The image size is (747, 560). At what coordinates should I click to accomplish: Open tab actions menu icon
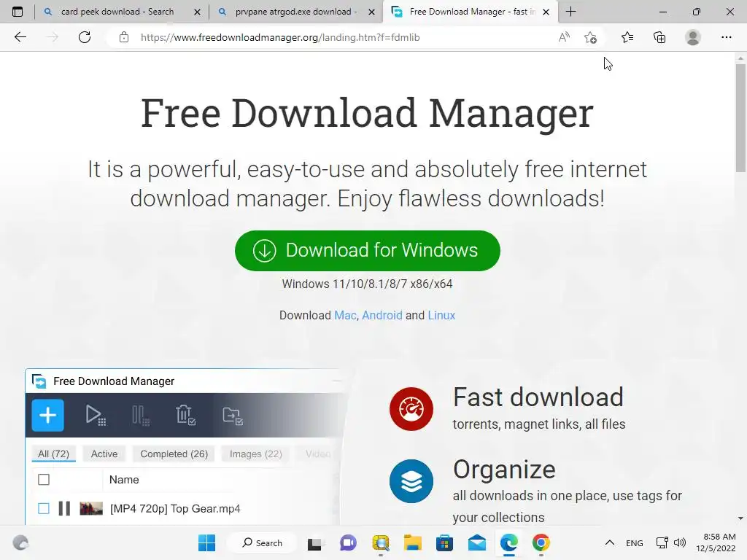point(18,12)
